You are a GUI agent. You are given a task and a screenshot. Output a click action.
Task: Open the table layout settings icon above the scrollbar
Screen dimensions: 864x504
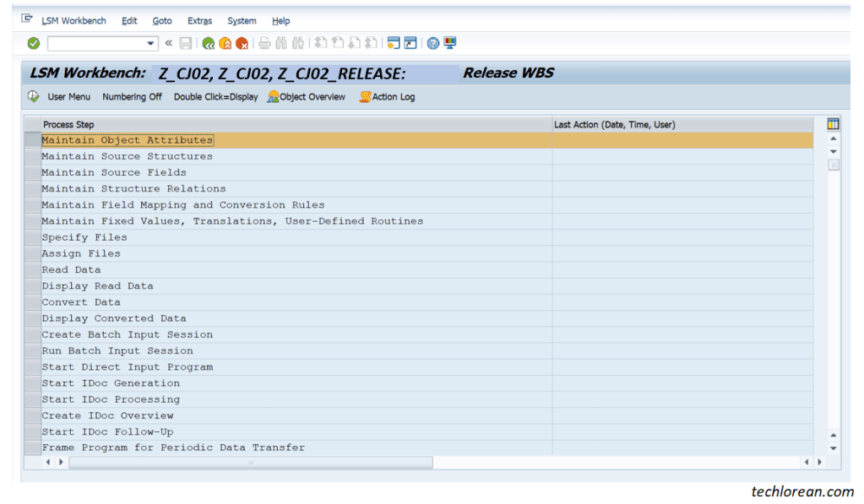coord(833,123)
